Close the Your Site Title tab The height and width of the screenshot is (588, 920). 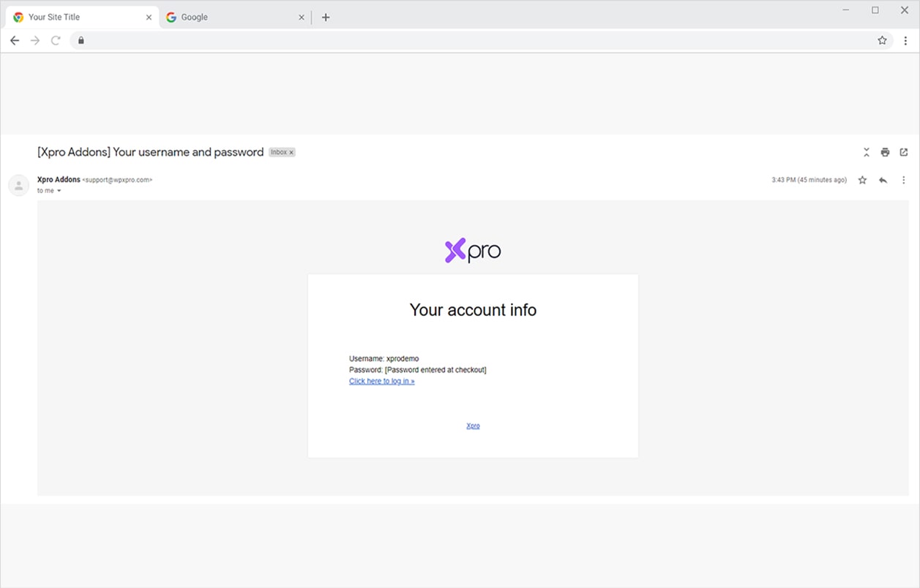click(149, 18)
